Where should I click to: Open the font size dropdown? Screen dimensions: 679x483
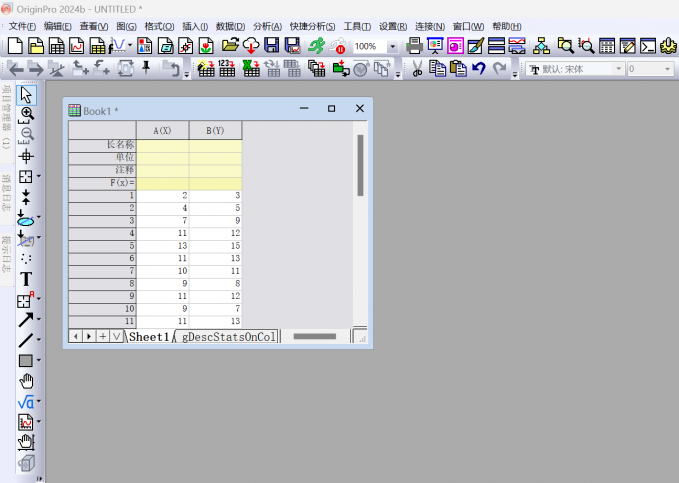667,69
